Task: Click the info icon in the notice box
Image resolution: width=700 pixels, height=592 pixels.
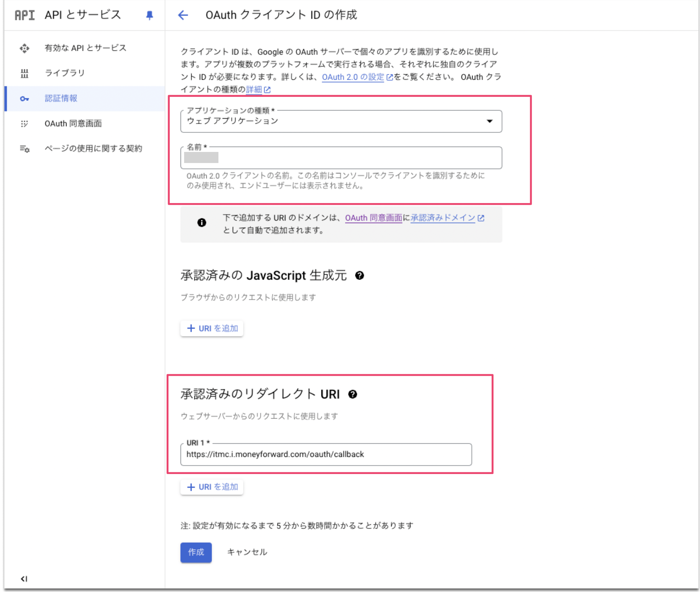Action: (202, 222)
